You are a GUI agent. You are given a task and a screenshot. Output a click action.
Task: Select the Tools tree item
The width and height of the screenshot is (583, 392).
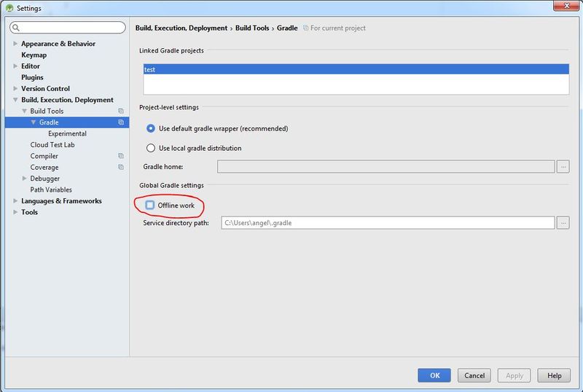(x=29, y=212)
